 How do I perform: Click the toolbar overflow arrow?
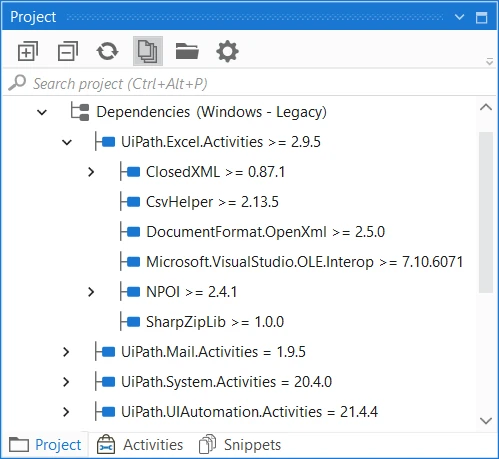click(489, 61)
